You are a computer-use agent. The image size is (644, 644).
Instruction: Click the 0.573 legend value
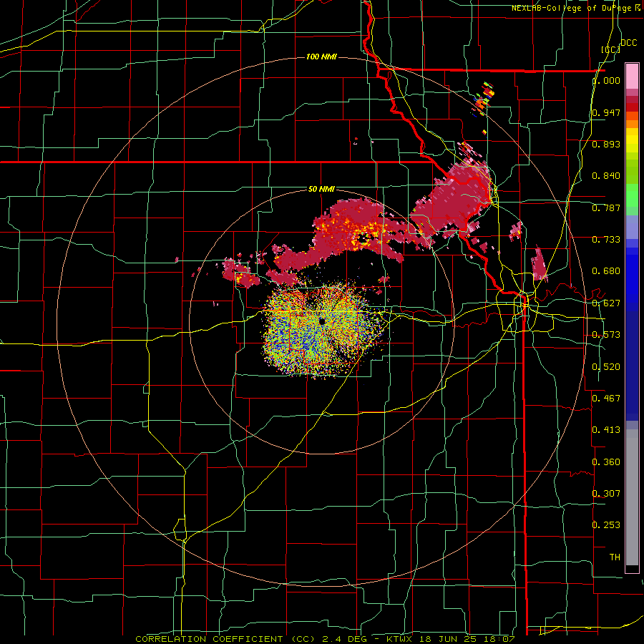(606, 335)
